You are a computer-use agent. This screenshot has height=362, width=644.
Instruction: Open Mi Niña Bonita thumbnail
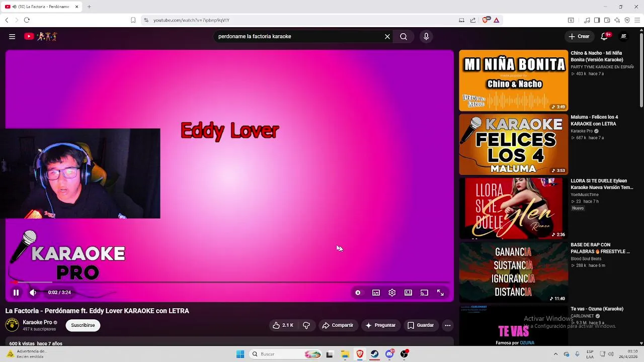pos(513,80)
